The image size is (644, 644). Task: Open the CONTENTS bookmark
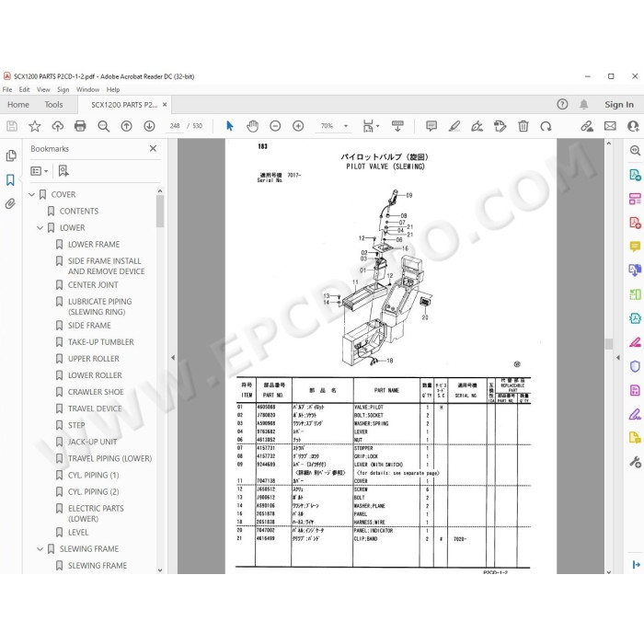(x=79, y=211)
